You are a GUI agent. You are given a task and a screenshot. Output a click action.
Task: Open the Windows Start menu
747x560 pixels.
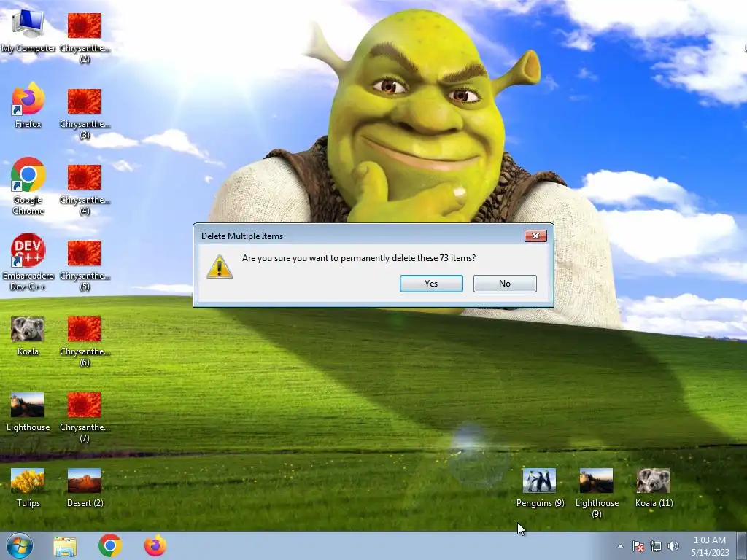(20, 545)
